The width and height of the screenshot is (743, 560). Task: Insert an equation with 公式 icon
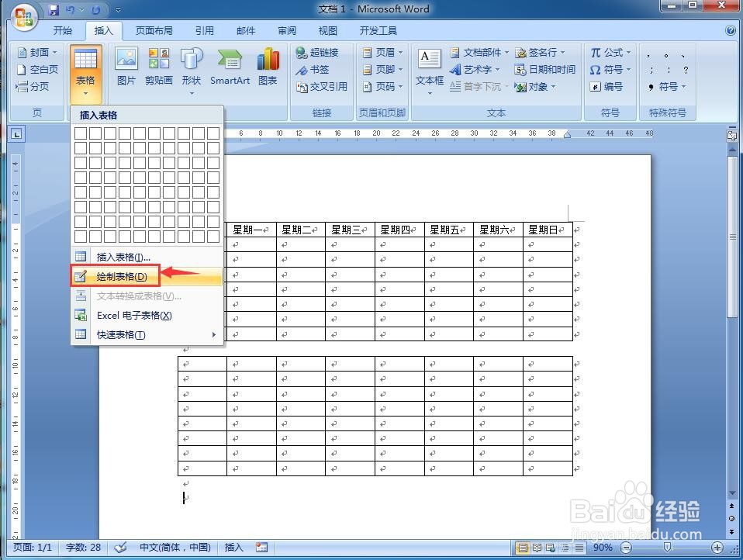609,53
